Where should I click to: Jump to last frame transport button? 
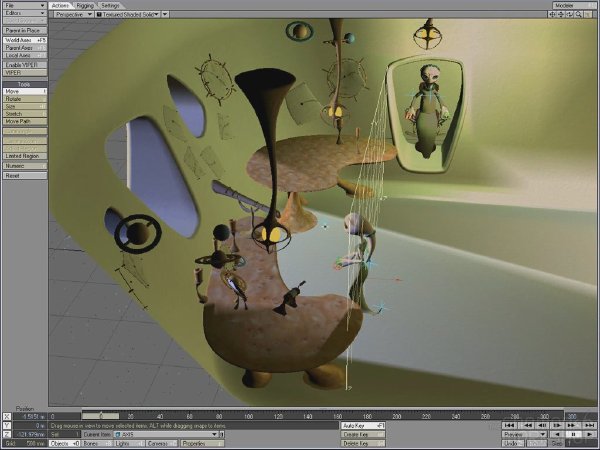589,425
